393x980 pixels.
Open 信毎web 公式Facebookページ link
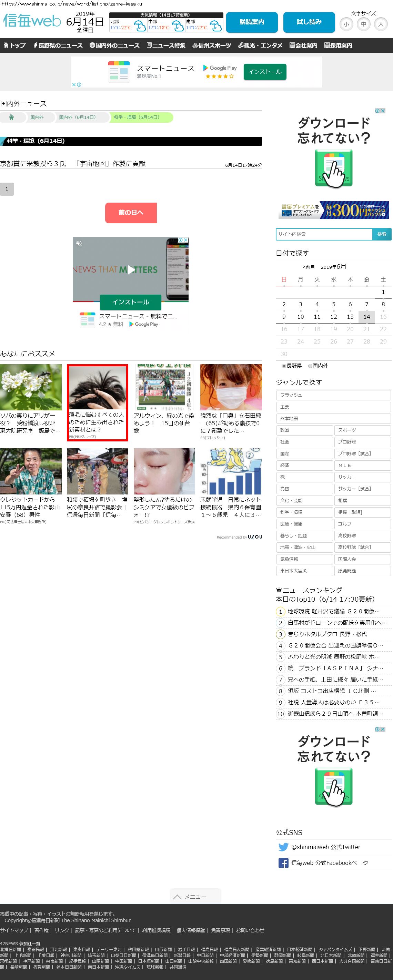330,863
